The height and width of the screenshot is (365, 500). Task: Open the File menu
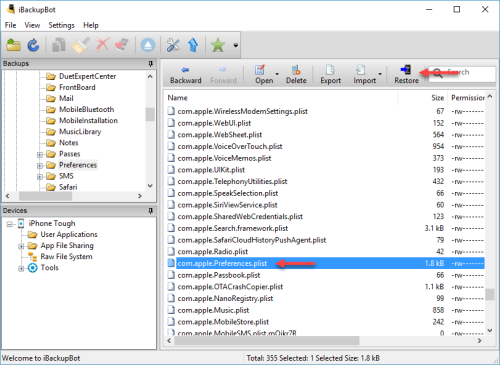10,25
